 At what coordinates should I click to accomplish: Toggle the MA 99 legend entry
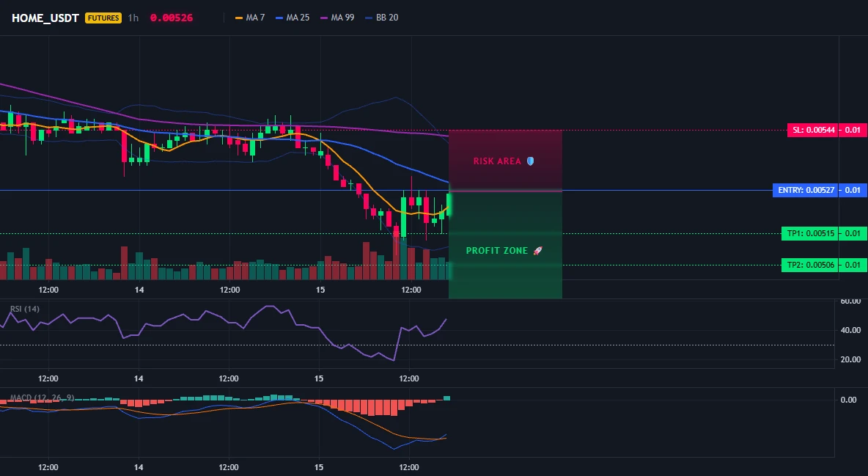pyautogui.click(x=337, y=18)
